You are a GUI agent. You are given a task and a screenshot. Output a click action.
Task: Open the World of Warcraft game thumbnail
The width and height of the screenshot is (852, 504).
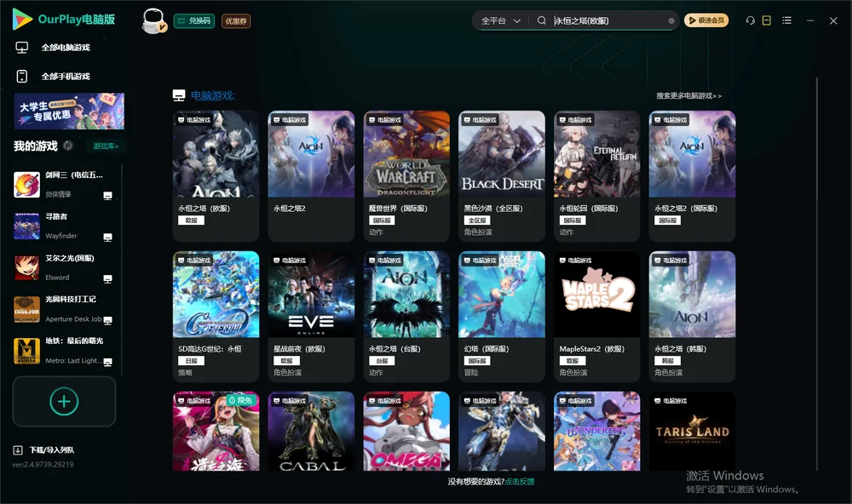click(406, 154)
